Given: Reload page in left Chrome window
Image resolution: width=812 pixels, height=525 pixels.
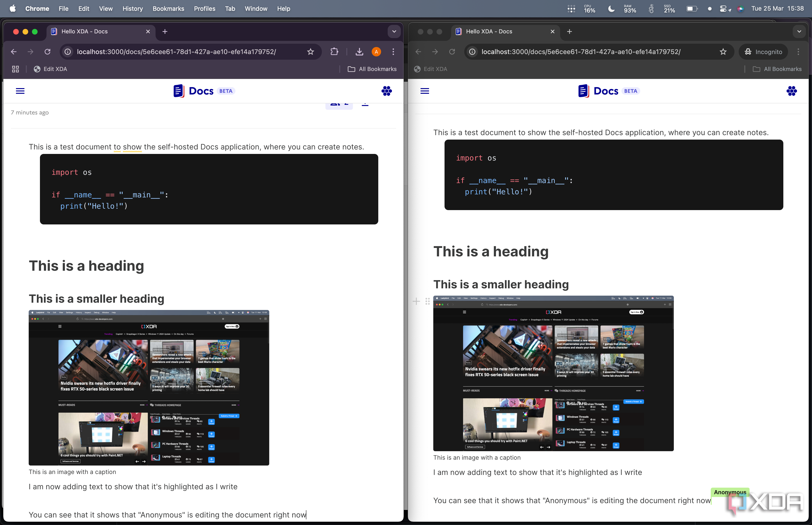Looking at the screenshot, I should pos(47,52).
